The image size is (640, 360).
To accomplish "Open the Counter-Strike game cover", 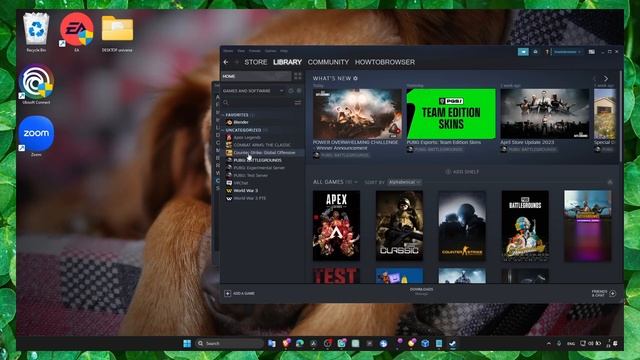I will (x=462, y=225).
